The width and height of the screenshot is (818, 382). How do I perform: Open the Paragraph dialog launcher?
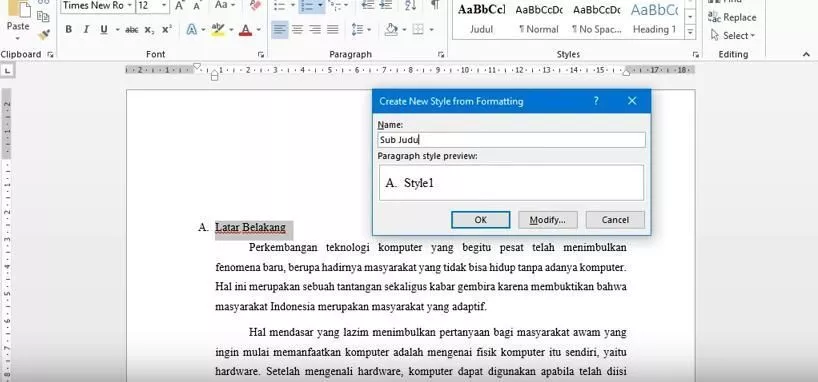point(441,54)
